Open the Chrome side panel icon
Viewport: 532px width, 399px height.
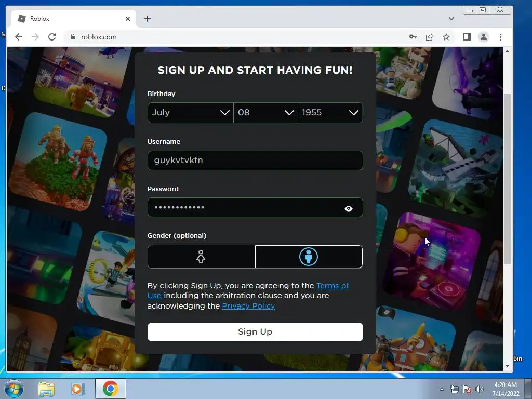pyautogui.click(x=467, y=37)
